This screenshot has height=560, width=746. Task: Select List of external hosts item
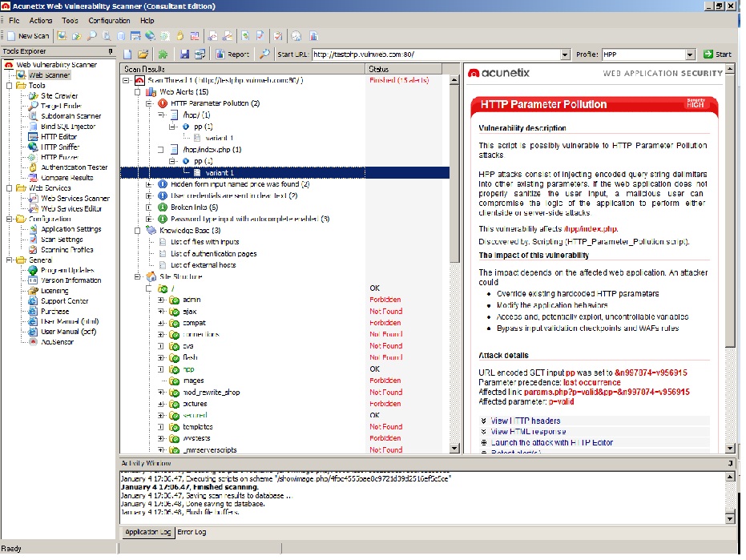point(204,265)
